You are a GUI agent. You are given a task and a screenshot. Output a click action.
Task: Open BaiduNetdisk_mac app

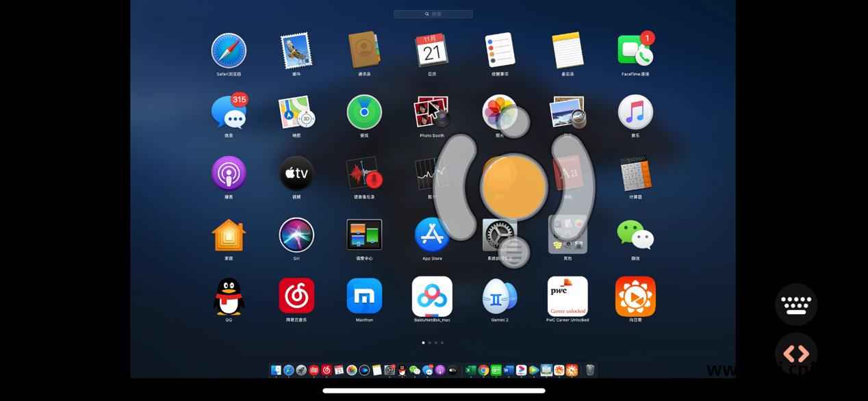[432, 296]
